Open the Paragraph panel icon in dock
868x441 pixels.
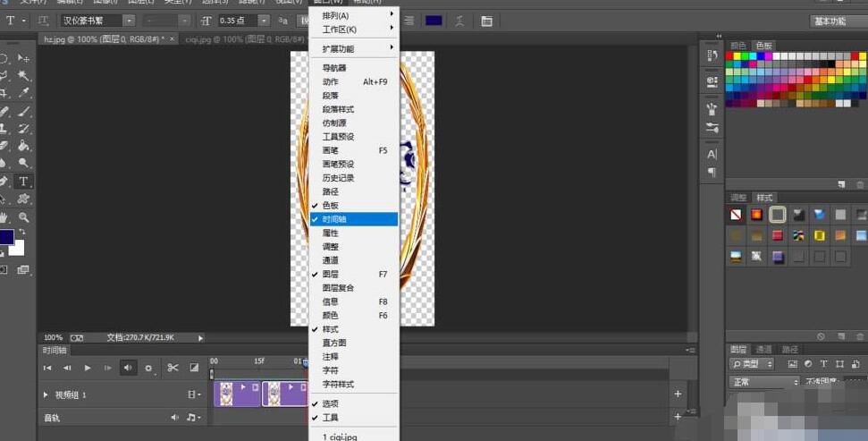(x=712, y=173)
